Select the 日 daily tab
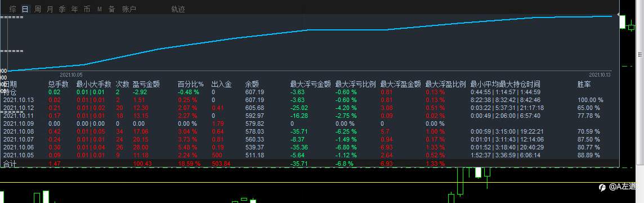The height and width of the screenshot is (203, 644). pyautogui.click(x=25, y=9)
